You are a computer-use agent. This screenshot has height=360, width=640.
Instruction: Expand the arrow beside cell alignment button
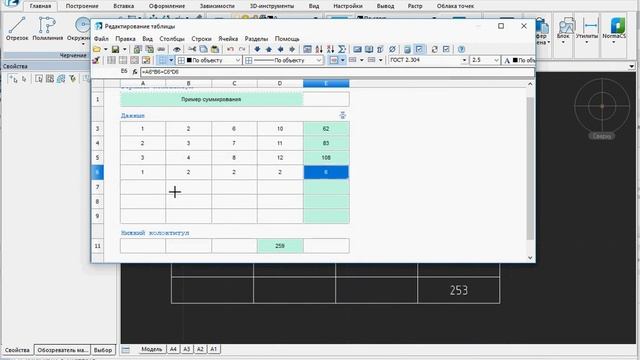point(342,60)
